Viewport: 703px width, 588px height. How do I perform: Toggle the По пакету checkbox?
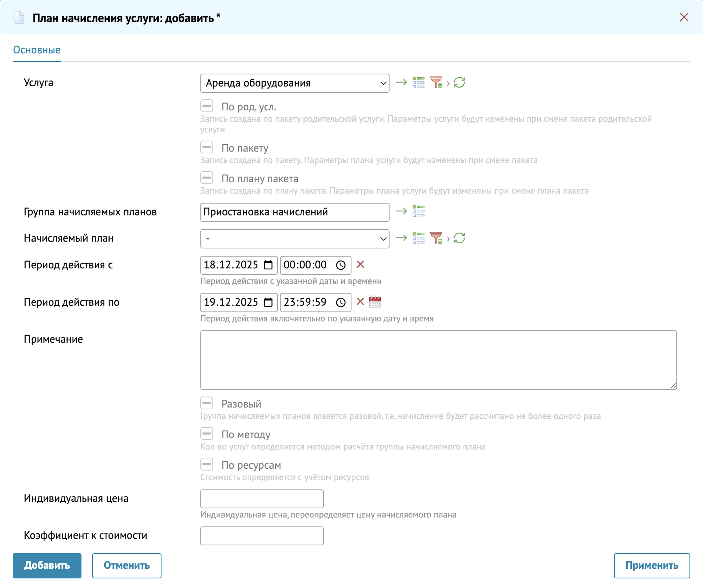click(x=207, y=147)
